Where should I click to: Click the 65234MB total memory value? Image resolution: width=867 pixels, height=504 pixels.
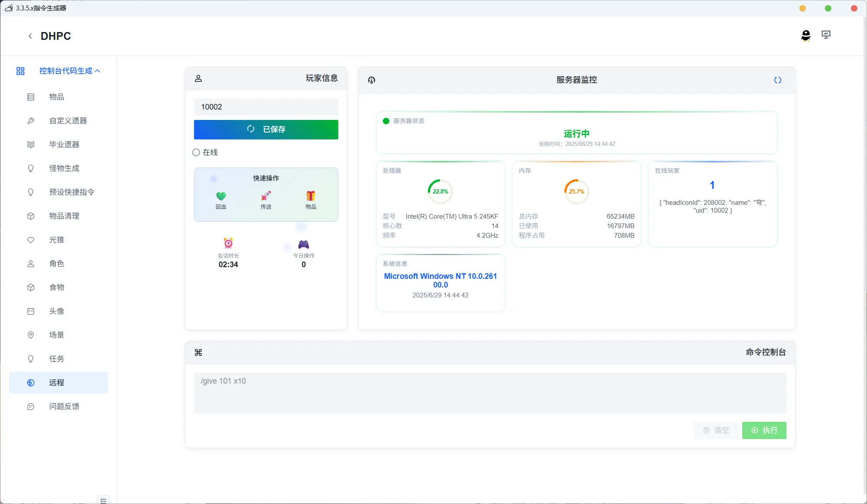[620, 216]
